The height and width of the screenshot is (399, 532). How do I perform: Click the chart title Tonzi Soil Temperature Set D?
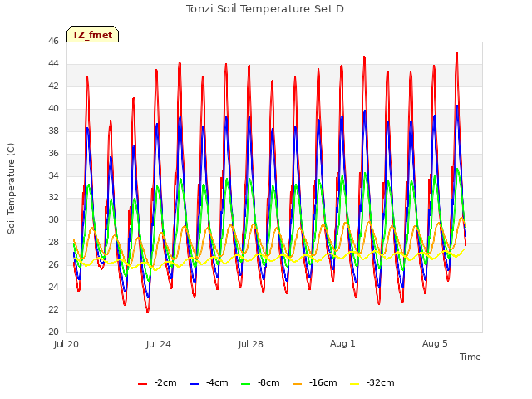pos(265,9)
